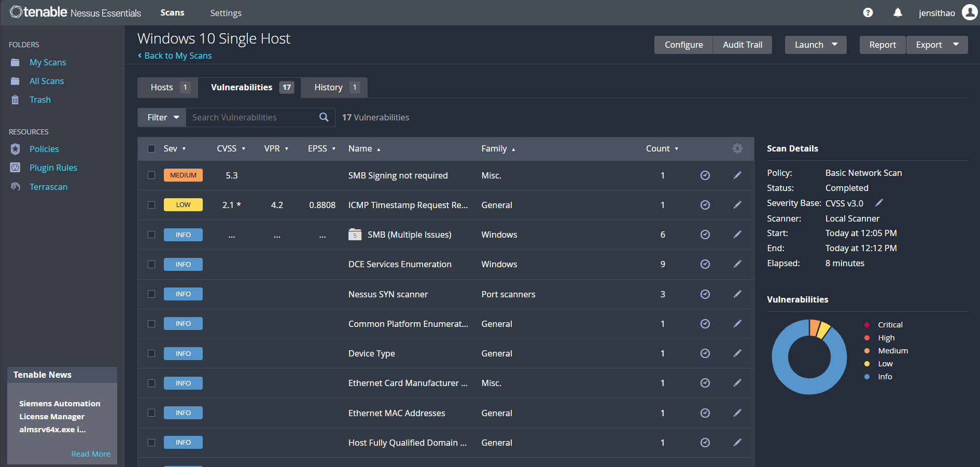Open the Policies resource
The image size is (980, 467).
tap(44, 149)
